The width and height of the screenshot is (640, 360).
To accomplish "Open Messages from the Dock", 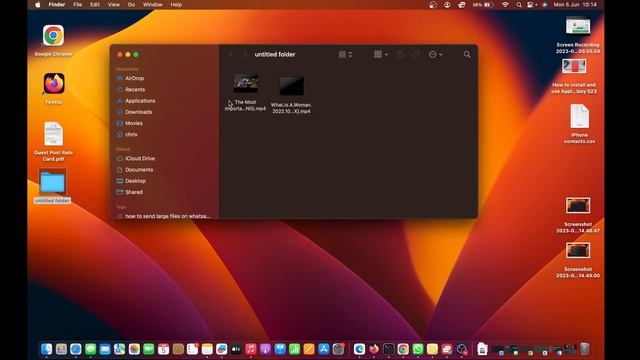I will (90, 349).
